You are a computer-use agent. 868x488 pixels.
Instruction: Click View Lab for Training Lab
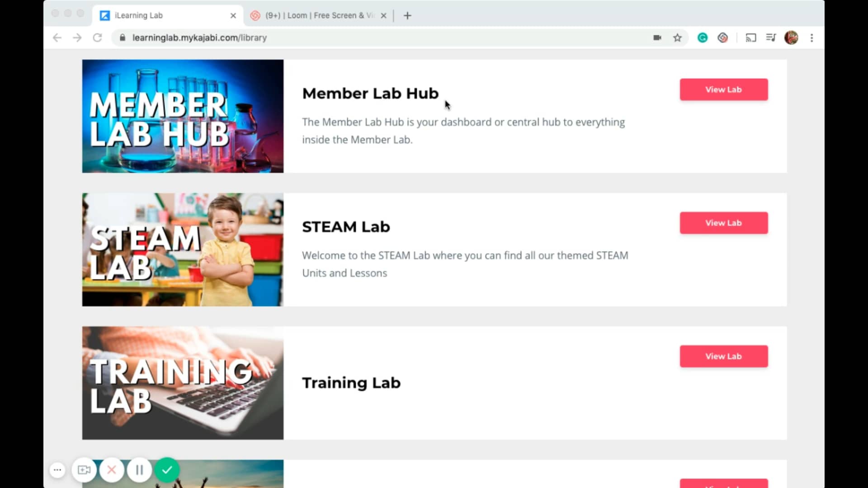pyautogui.click(x=724, y=356)
